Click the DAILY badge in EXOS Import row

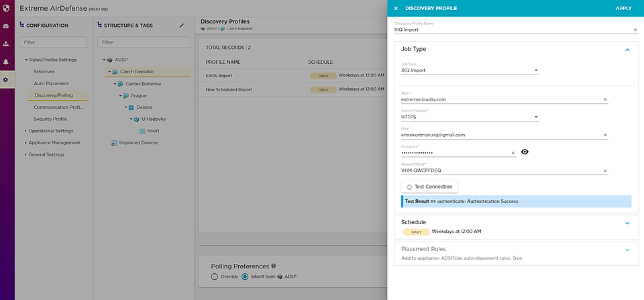tap(323, 76)
